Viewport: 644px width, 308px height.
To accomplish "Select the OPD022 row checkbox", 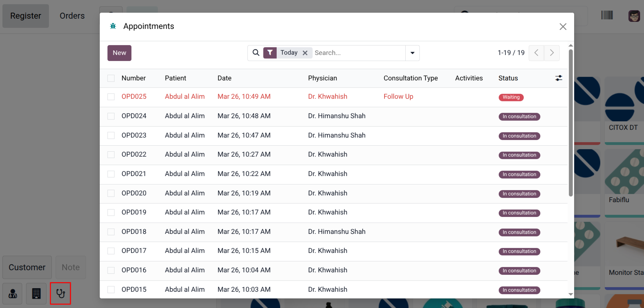I will coord(111,155).
